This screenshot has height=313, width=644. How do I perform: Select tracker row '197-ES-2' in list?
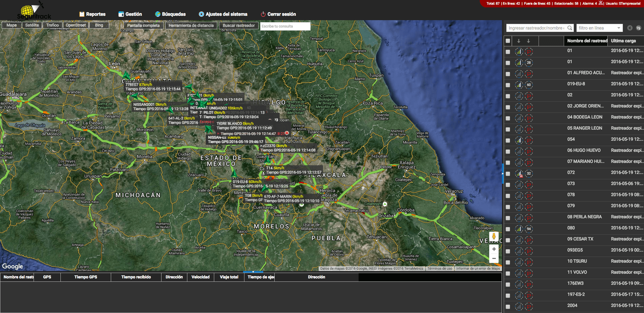click(573, 296)
